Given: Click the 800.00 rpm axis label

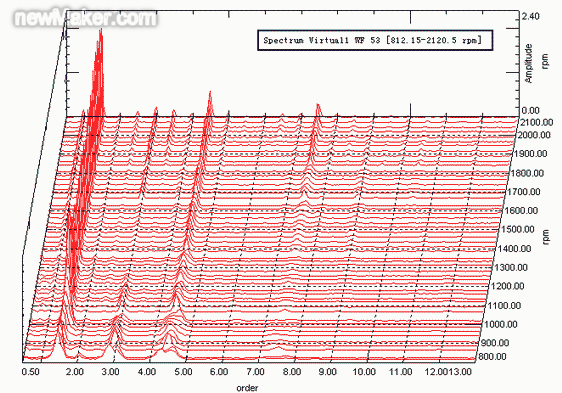Looking at the screenshot, I should click(x=493, y=356).
